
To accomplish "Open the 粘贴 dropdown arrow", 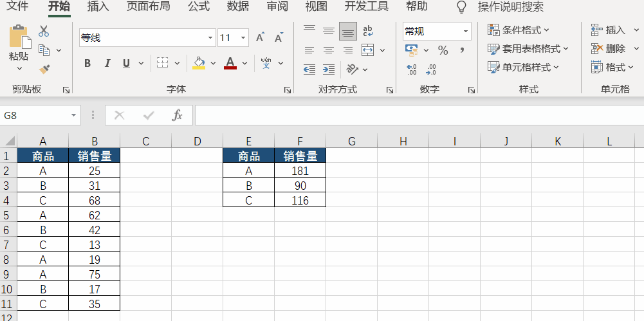I will tap(19, 69).
